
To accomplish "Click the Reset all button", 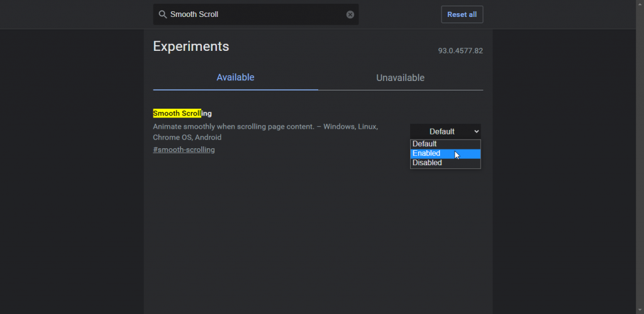I will pos(462,14).
